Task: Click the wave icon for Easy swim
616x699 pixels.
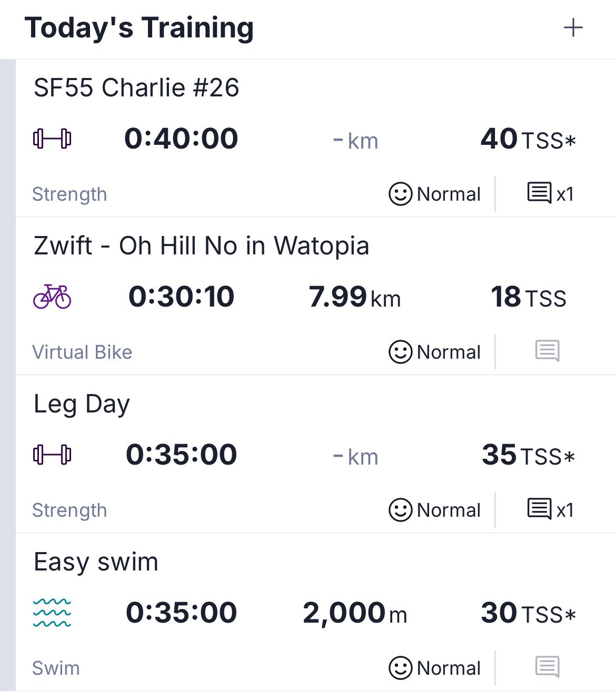Action: pyautogui.click(x=52, y=613)
